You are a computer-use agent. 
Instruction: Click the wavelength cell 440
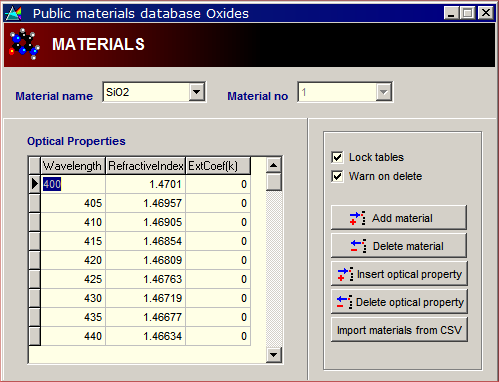tap(73, 336)
